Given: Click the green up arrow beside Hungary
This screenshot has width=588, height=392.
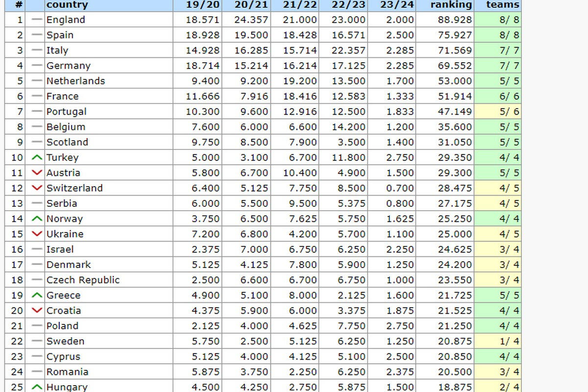Looking at the screenshot, I should coord(37,387).
